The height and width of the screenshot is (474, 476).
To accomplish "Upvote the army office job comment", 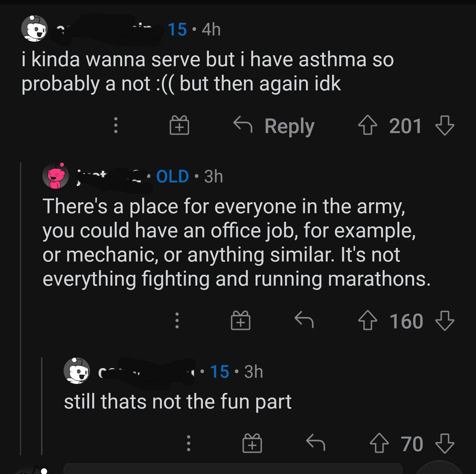I will tap(367, 321).
